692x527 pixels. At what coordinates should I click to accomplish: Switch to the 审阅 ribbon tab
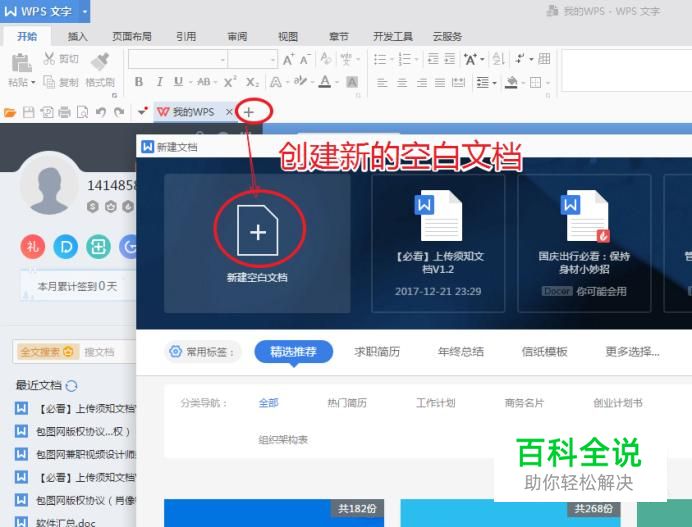[237, 37]
